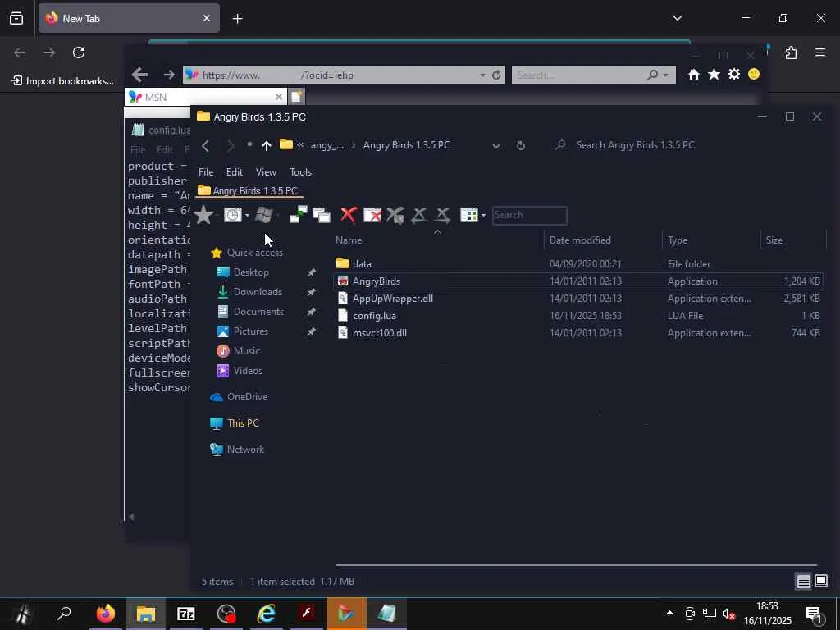Unpin Desktop from Quick access
The width and height of the screenshot is (840, 630).
311,272
